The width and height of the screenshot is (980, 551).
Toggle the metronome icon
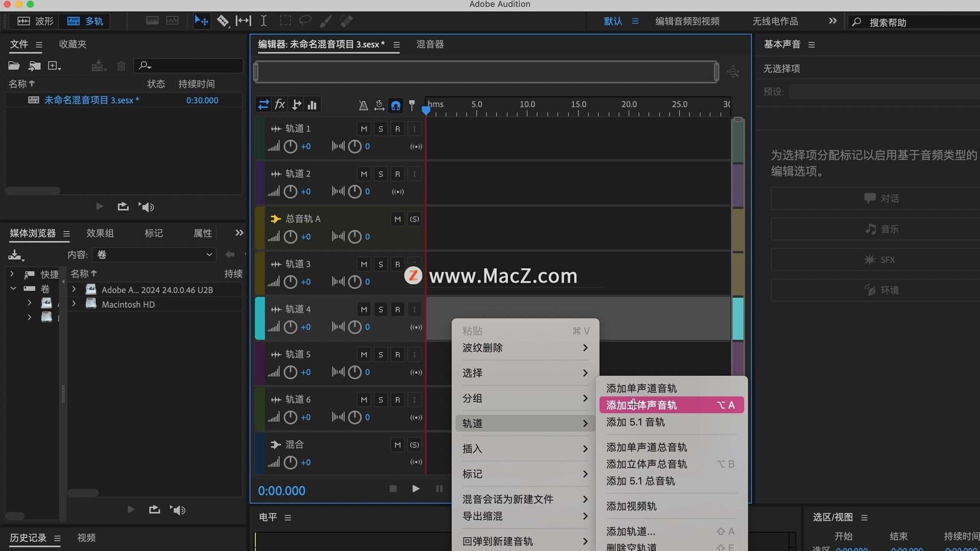(363, 106)
